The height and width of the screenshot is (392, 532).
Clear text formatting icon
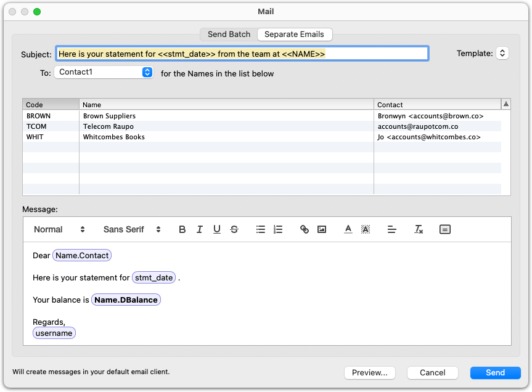pos(419,229)
